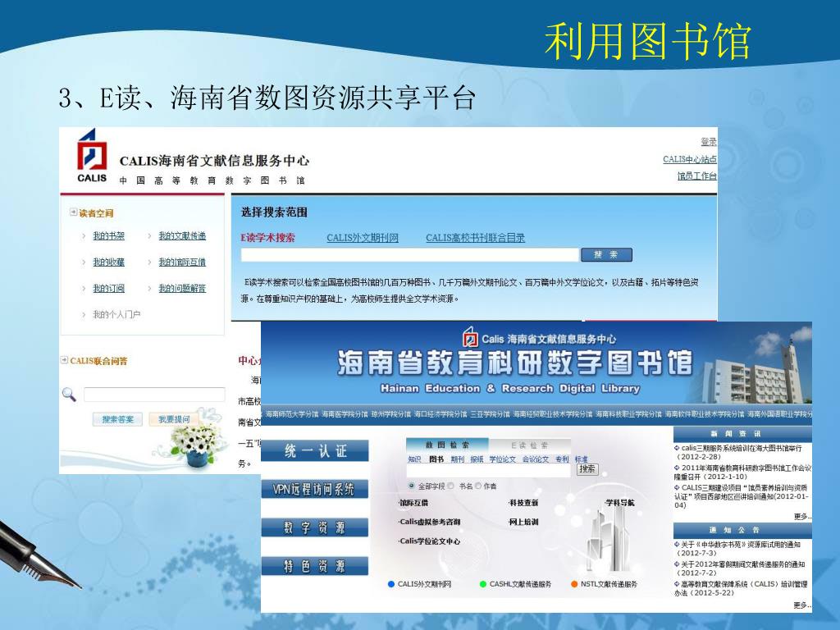The height and width of the screenshot is (630, 840).
Task: Select the 会议论文 search category
Action: tap(535, 459)
